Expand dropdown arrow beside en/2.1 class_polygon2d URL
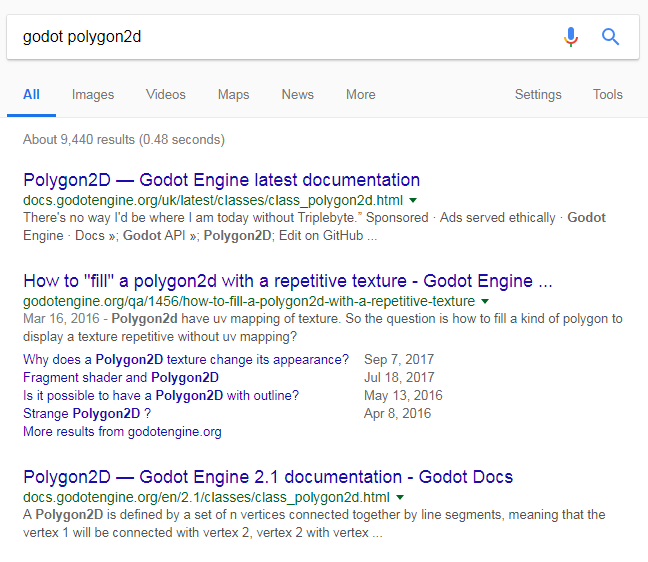 click(x=400, y=497)
